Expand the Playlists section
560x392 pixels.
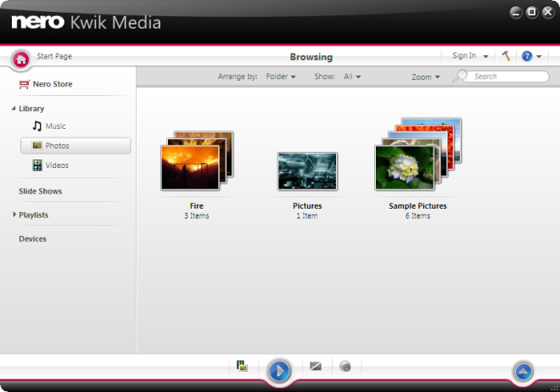pos(14,214)
